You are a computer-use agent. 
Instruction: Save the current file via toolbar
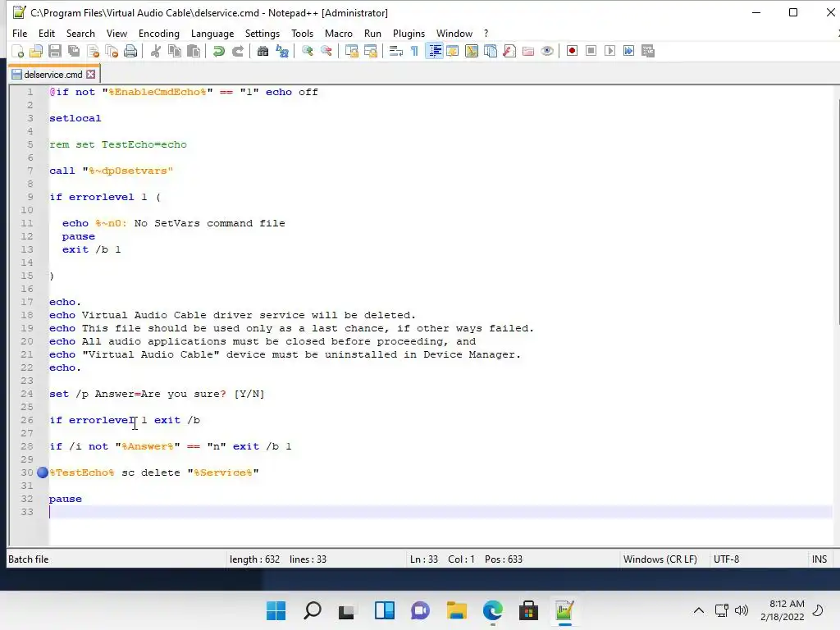click(55, 51)
